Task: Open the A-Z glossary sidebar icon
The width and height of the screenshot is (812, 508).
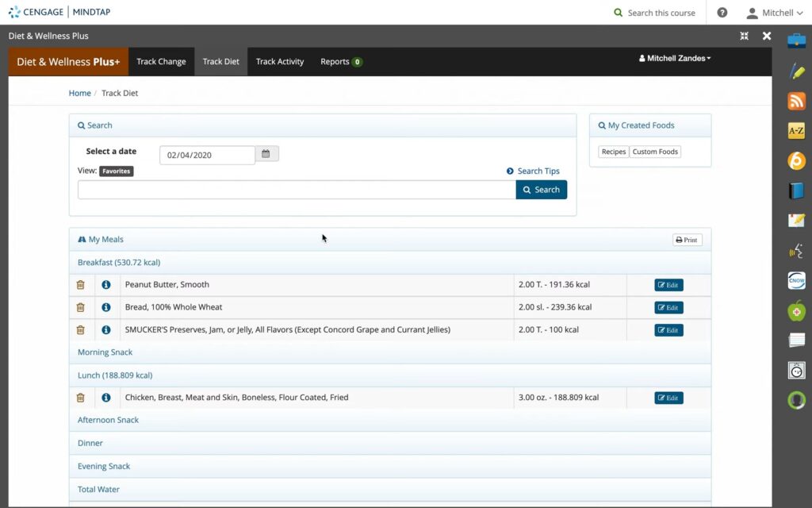Action: 796,131
